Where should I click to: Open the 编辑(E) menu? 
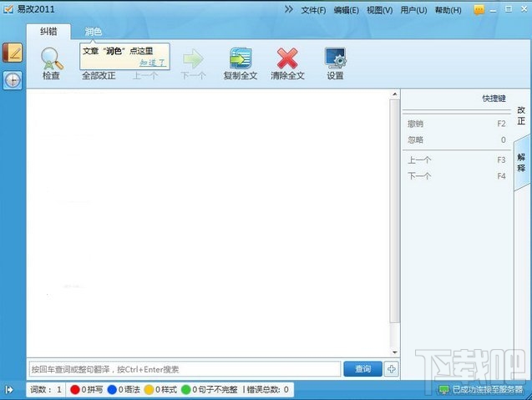click(x=346, y=10)
